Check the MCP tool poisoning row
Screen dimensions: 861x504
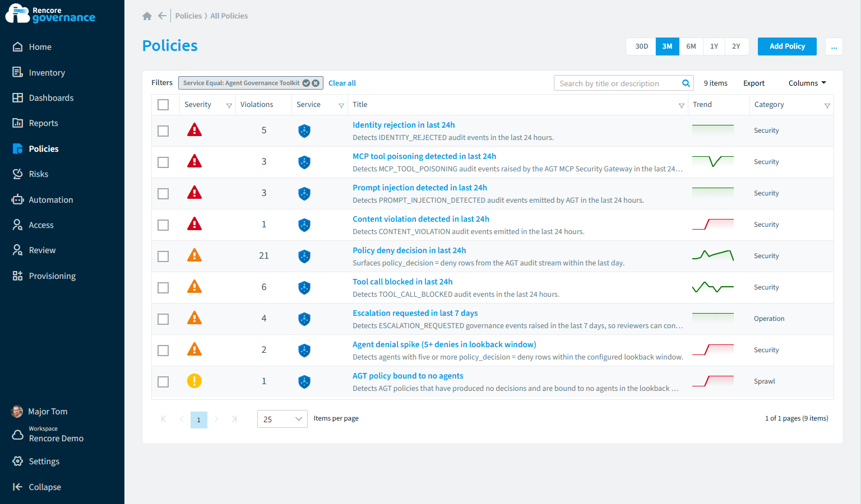[x=163, y=162]
